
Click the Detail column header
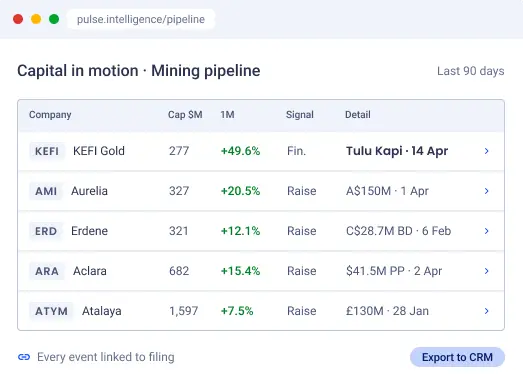point(358,115)
